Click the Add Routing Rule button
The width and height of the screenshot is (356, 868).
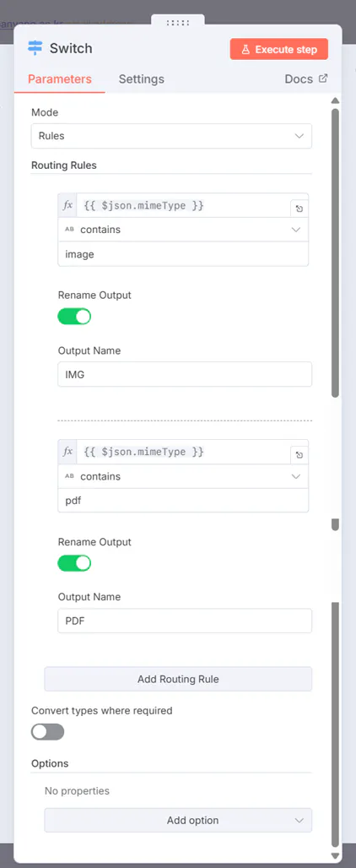coord(178,679)
